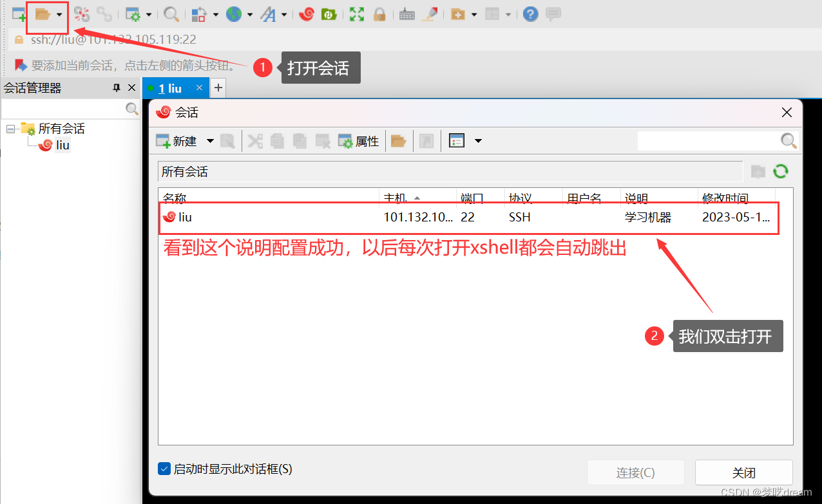822x504 pixels.
Task: Click the full screen icon in the toolbar
Action: 356,14
